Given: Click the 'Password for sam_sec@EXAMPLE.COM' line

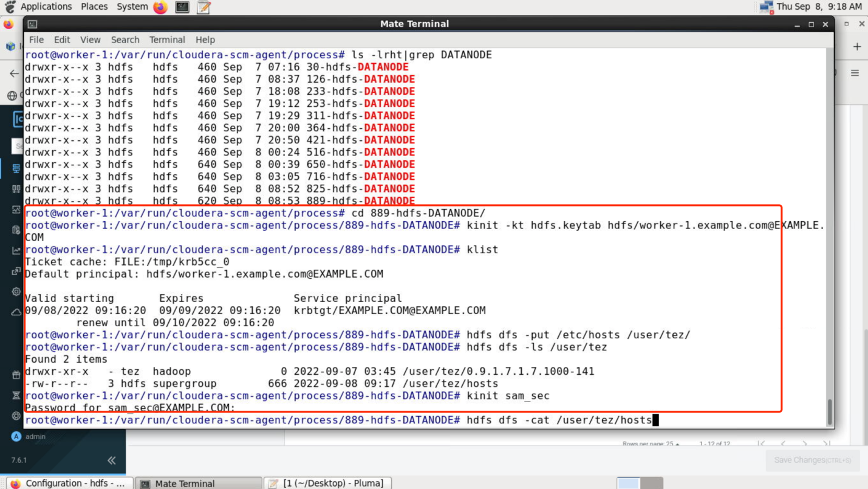Looking at the screenshot, I should tap(130, 408).
